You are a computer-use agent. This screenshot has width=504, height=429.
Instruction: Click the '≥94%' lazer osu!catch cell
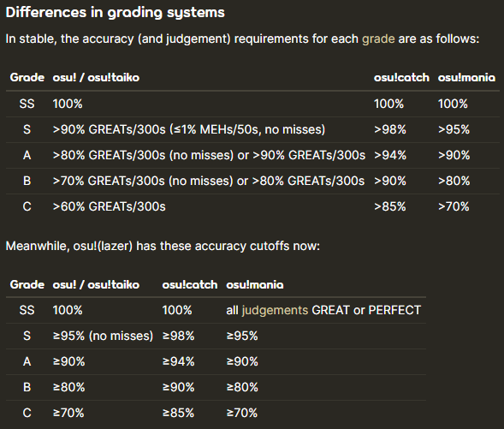pos(178,362)
